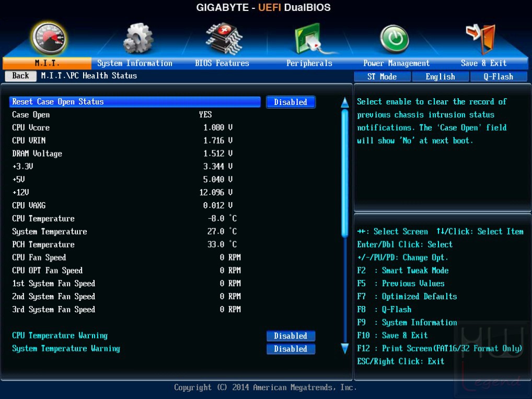Image resolution: width=532 pixels, height=399 pixels.
Task: Go to the BIOS Features tab
Action: pyautogui.click(x=222, y=63)
